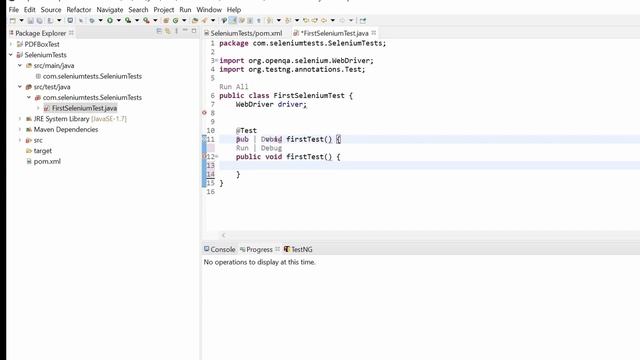The height and width of the screenshot is (360, 640).
Task: Click the Save All toolbar icon
Action: tap(39, 20)
